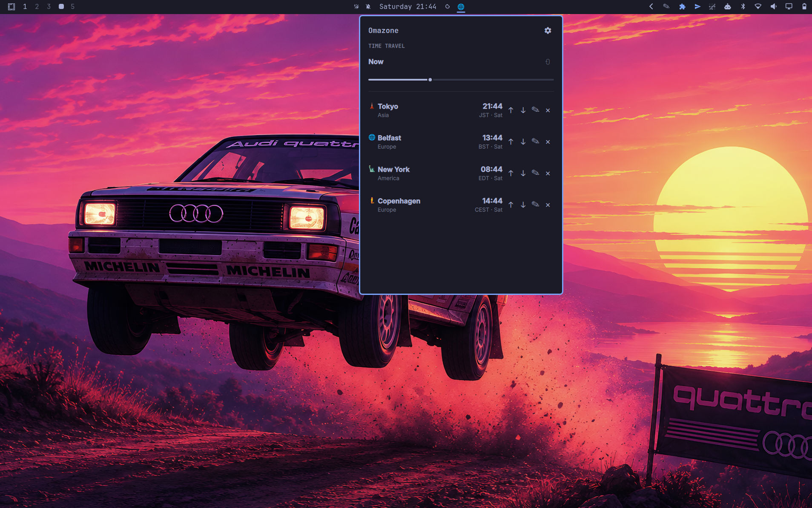The width and height of the screenshot is (812, 508).
Task: Edit the Belfast timezone entry
Action: 535,141
